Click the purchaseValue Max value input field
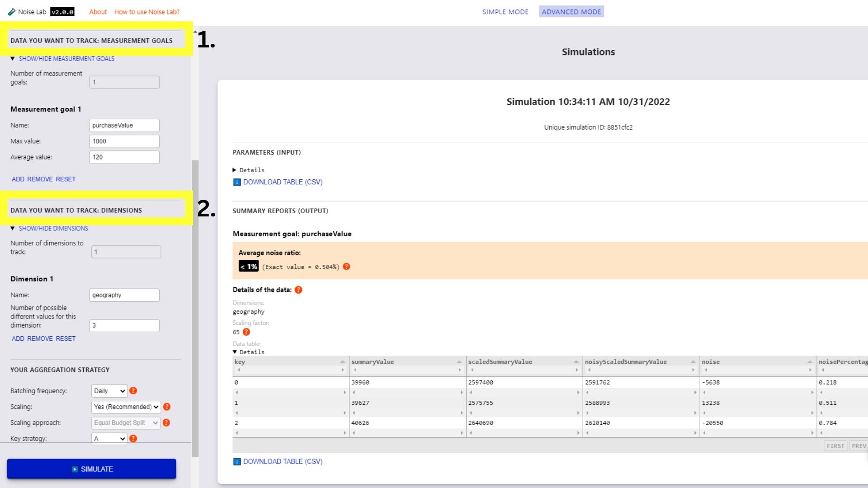The height and width of the screenshot is (488, 868). point(124,141)
